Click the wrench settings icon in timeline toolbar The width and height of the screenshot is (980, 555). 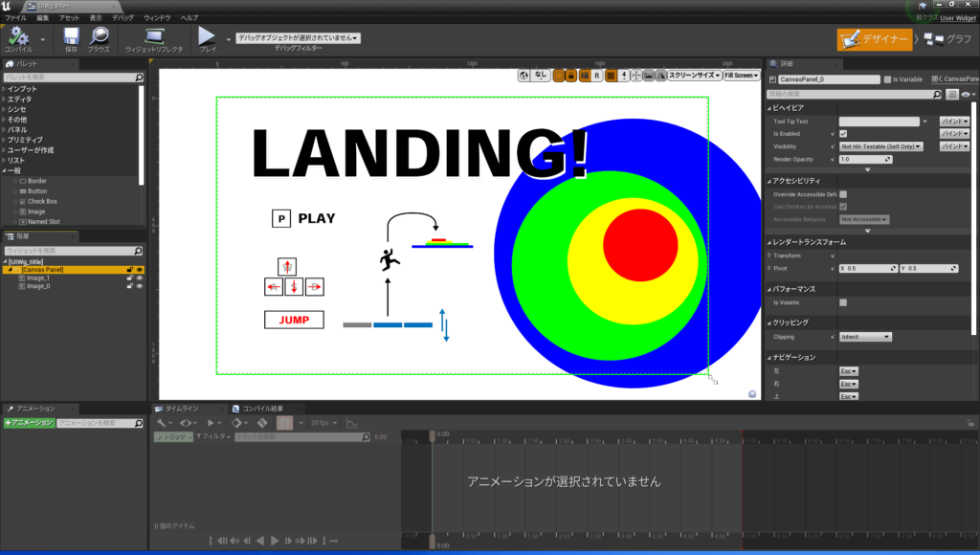point(163,422)
